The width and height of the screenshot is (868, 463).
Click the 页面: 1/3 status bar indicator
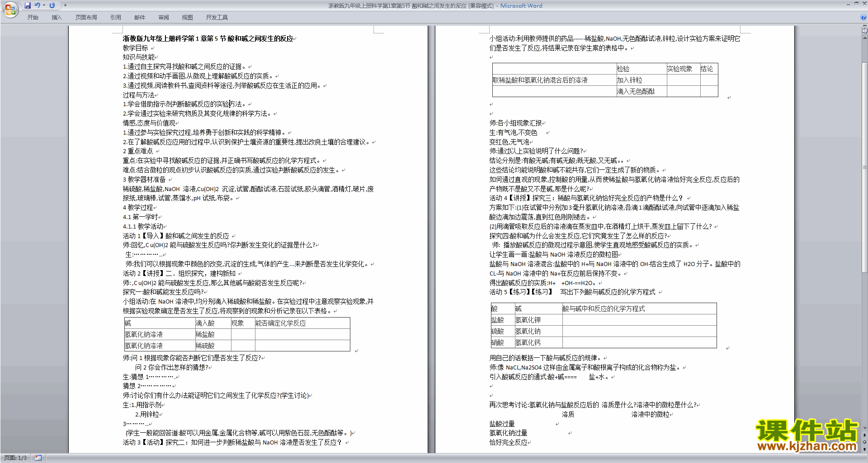pos(15,458)
